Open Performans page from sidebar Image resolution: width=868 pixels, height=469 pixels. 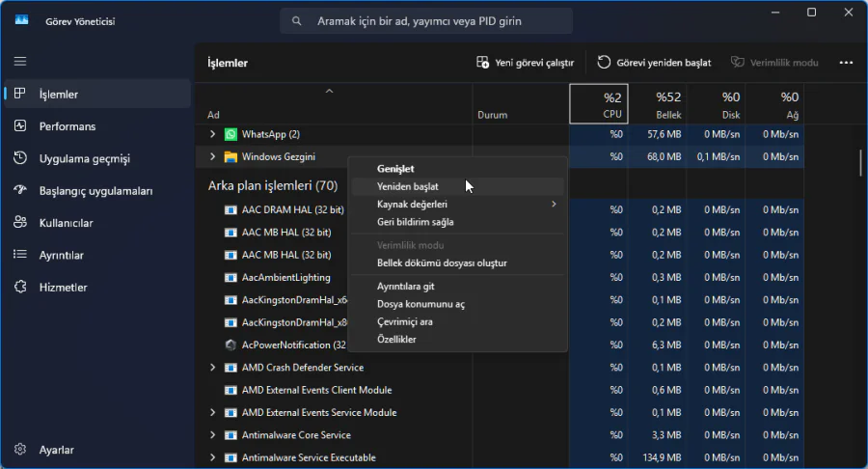coord(97,126)
